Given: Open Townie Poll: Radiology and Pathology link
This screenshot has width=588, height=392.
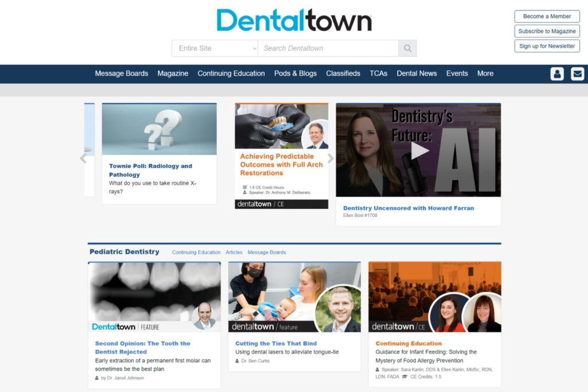Looking at the screenshot, I should (x=150, y=170).
